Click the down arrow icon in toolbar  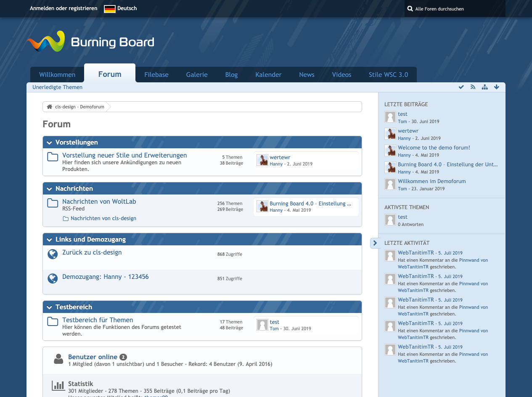[496, 87]
